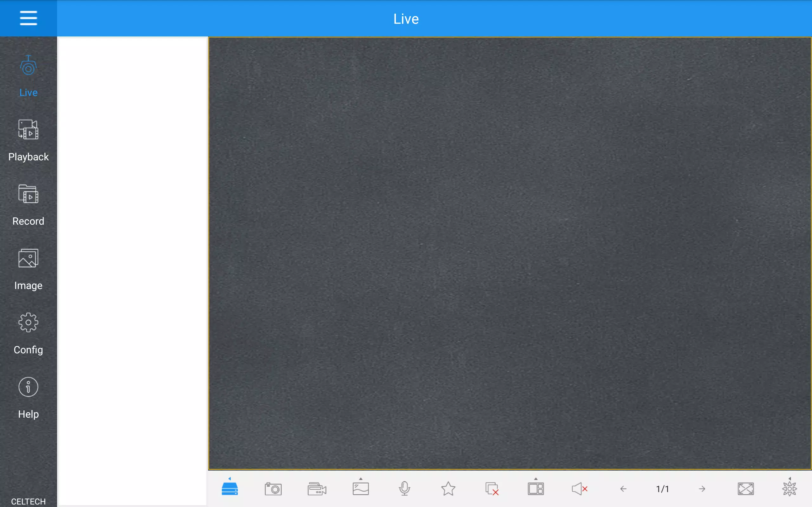
Task: Start recording with the camcorder icon
Action: pyautogui.click(x=317, y=489)
